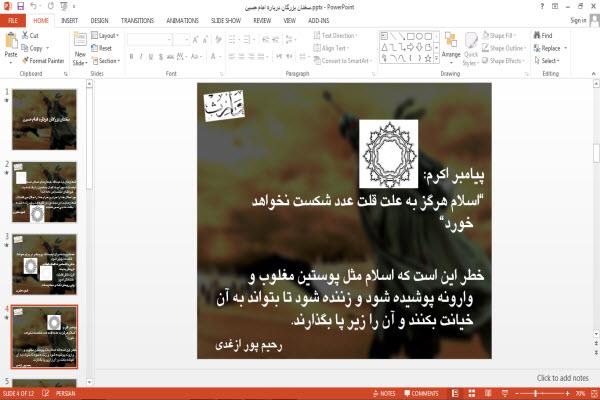Click 'Click to add notes' area
This screenshot has height=400, width=600.
[562, 378]
